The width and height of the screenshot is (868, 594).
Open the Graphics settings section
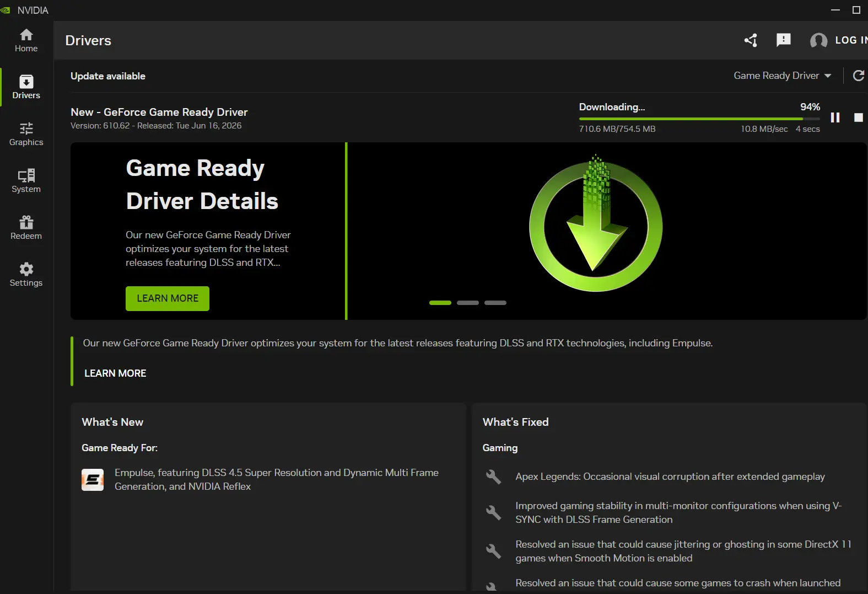pyautogui.click(x=26, y=134)
